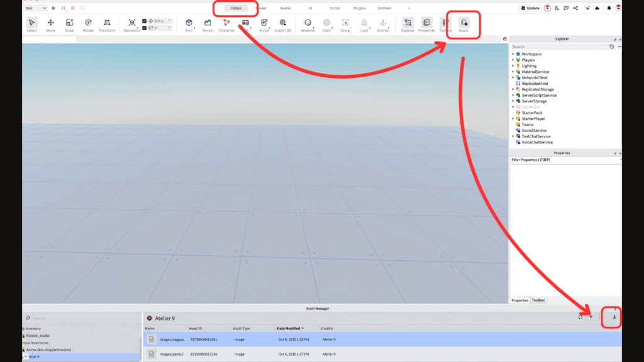Open the Test mode dropdown

pos(35,8)
